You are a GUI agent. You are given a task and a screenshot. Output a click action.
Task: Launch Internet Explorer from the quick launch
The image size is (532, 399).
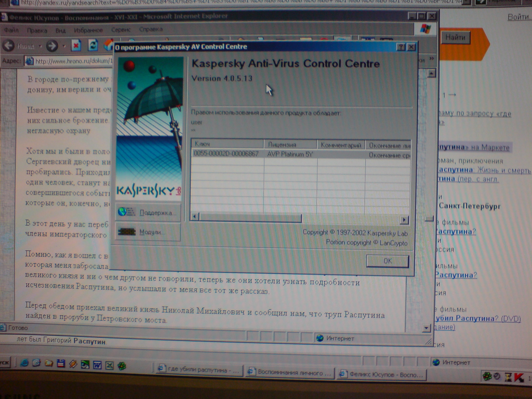point(24,363)
